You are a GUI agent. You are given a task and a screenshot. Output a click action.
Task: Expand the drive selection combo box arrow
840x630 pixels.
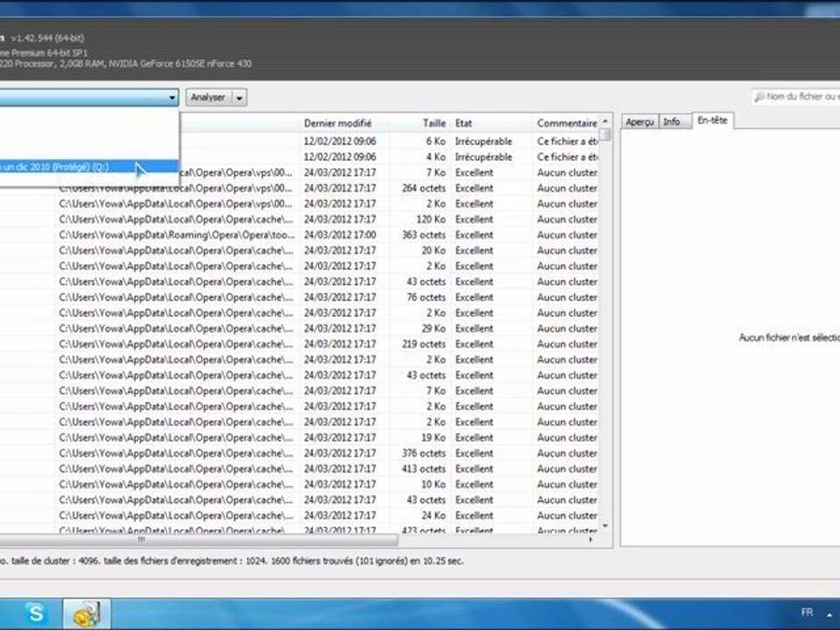pos(172,97)
